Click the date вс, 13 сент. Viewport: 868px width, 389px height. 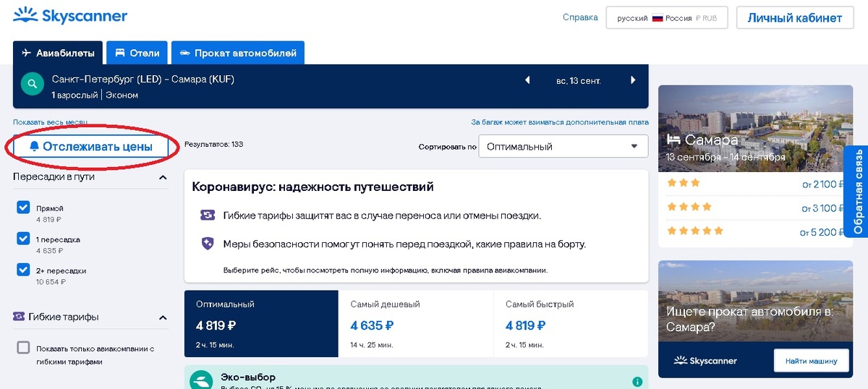[x=579, y=80]
